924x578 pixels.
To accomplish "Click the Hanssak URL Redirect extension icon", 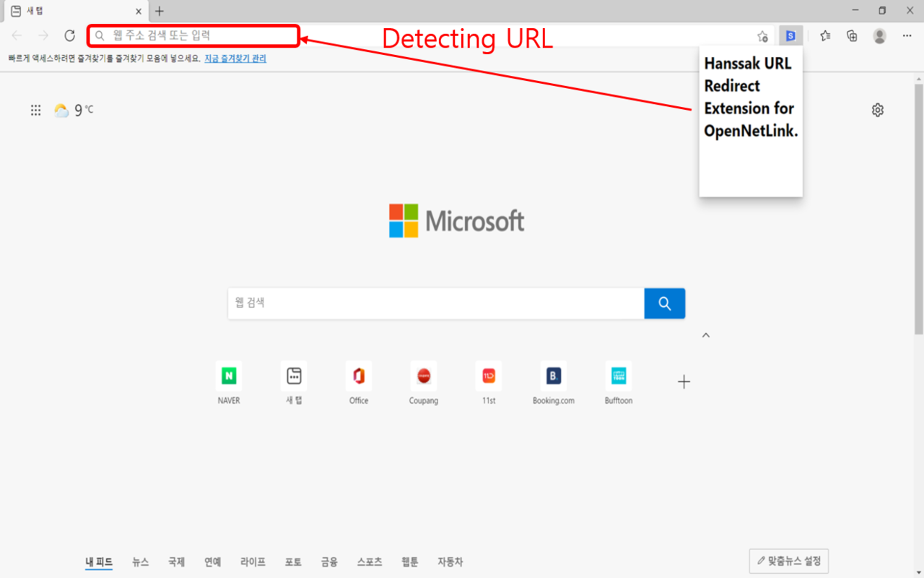I will click(790, 35).
